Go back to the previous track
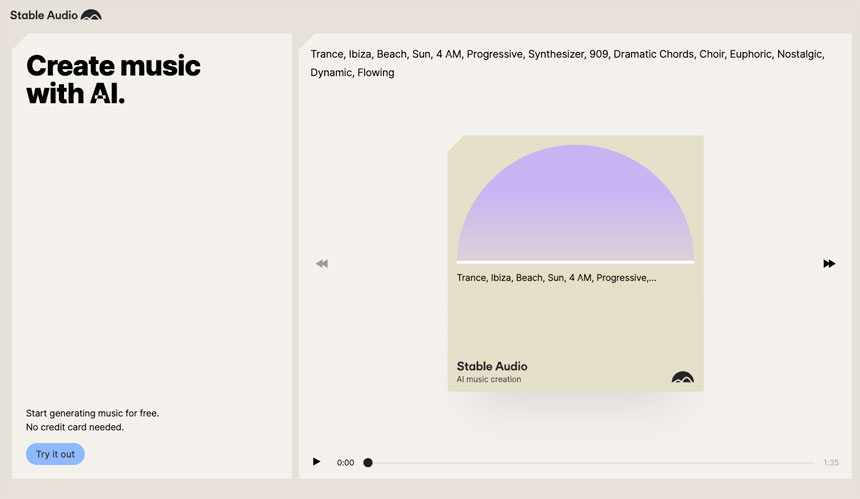The width and height of the screenshot is (860, 499). pyautogui.click(x=322, y=264)
